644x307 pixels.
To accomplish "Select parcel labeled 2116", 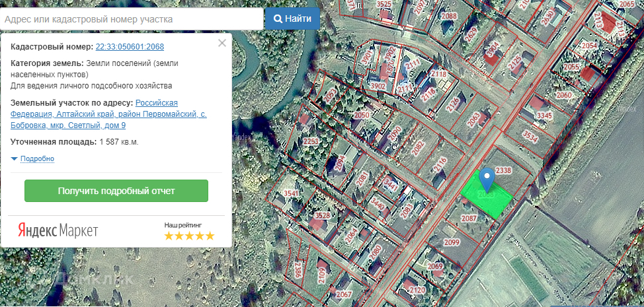I will click(441, 166).
